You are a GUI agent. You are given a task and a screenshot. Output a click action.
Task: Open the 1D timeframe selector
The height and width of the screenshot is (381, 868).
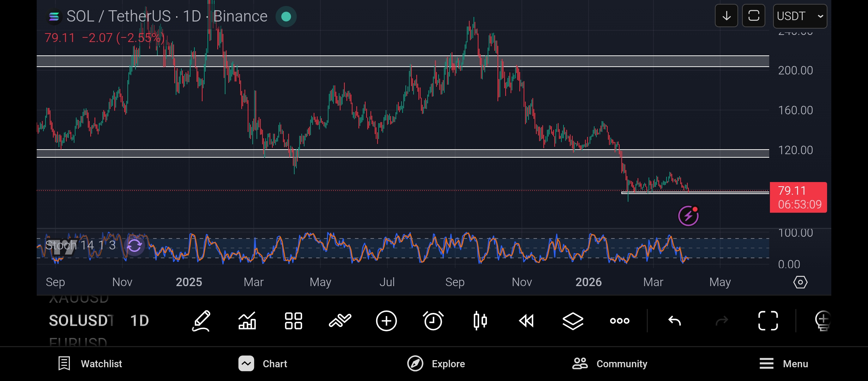pyautogui.click(x=139, y=321)
